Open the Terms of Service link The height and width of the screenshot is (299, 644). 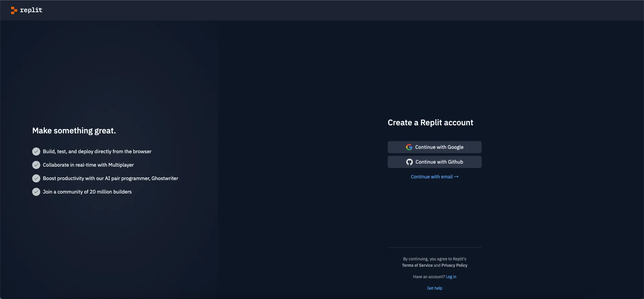click(417, 265)
